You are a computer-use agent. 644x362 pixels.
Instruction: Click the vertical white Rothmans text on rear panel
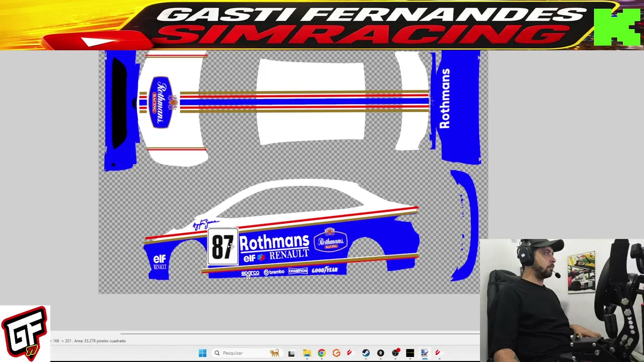click(x=445, y=99)
